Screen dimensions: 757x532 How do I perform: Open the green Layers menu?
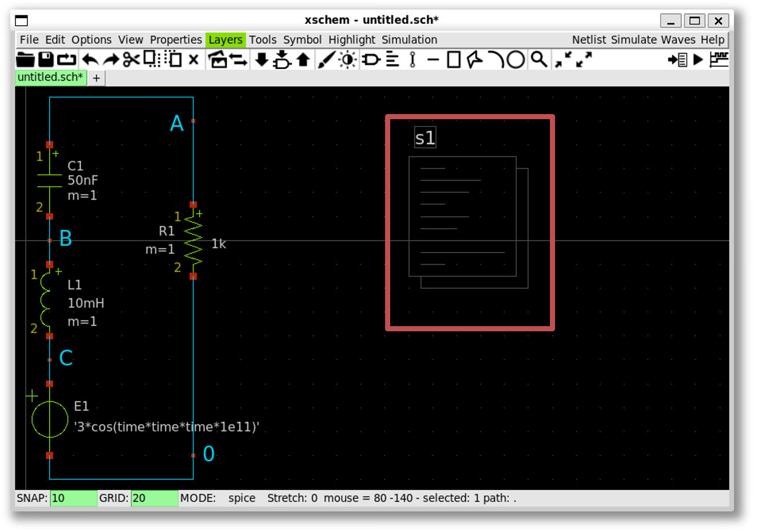(x=225, y=40)
